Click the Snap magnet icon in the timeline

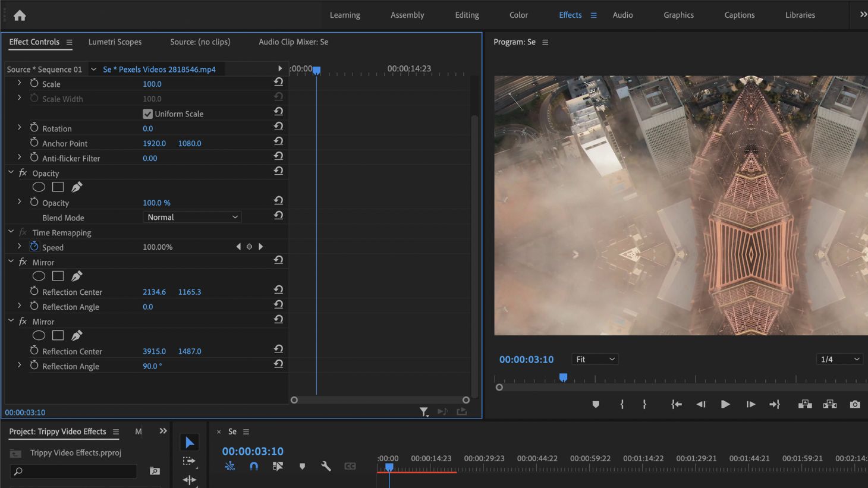pyautogui.click(x=254, y=466)
